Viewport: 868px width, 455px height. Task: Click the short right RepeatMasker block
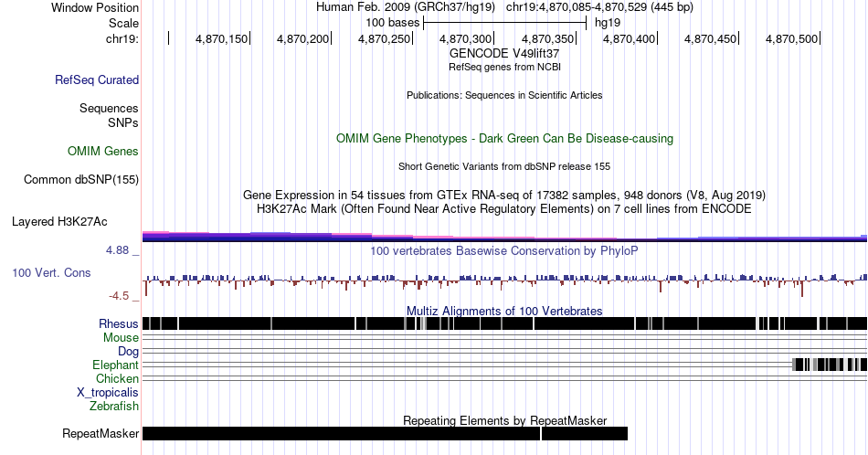585,433
